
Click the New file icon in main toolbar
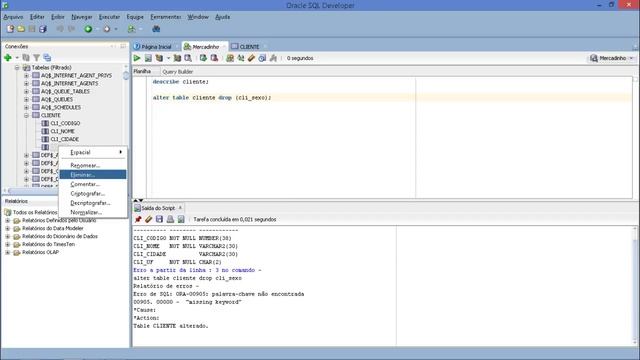point(10,29)
